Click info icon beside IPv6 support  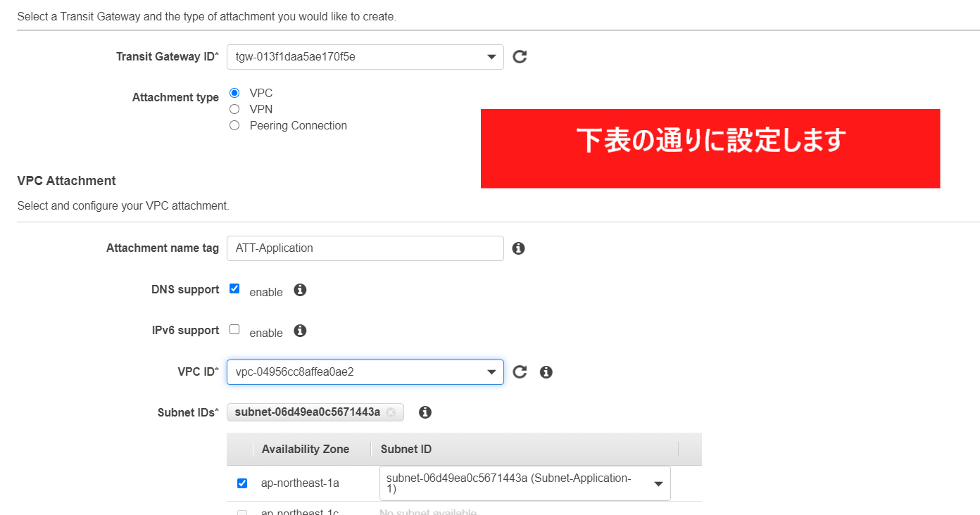click(x=300, y=331)
